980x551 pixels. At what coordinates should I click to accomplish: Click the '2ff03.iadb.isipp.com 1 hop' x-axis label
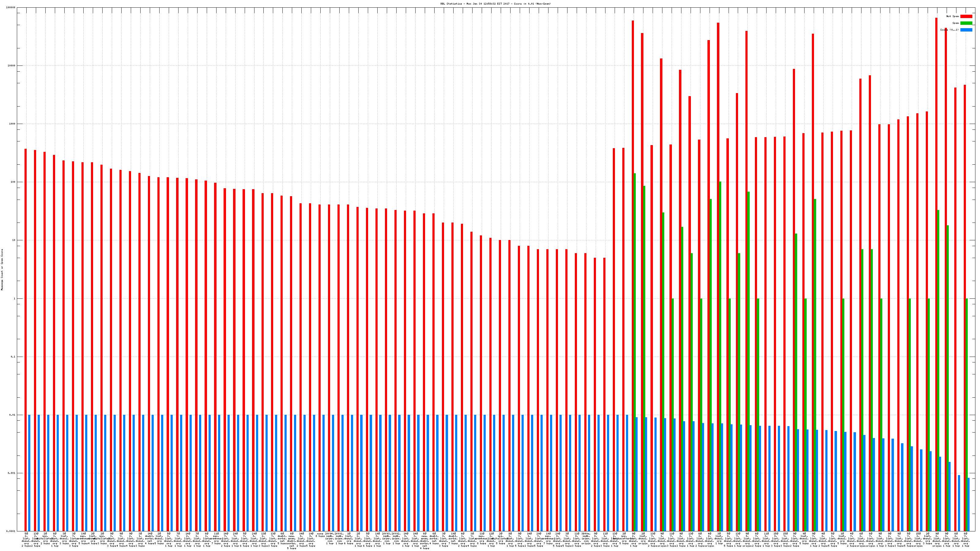(x=386, y=538)
